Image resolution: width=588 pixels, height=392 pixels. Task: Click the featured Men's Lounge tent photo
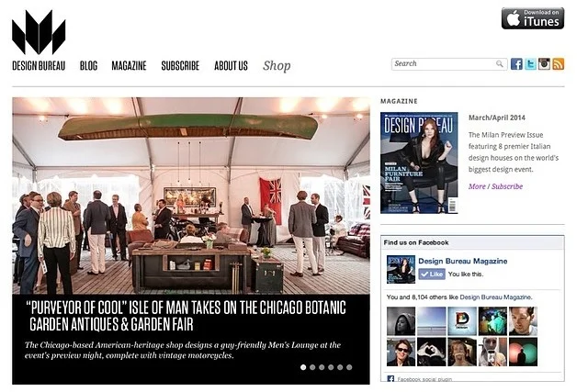(x=191, y=196)
